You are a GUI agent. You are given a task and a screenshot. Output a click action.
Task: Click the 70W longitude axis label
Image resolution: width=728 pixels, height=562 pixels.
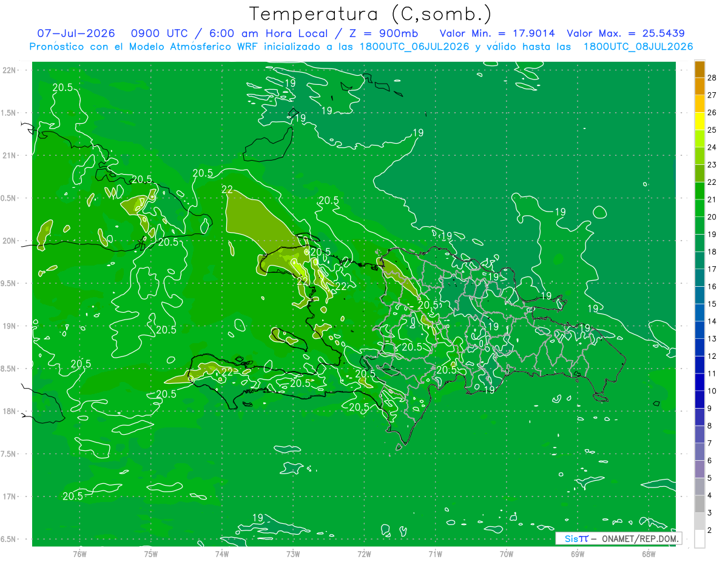[x=507, y=554]
